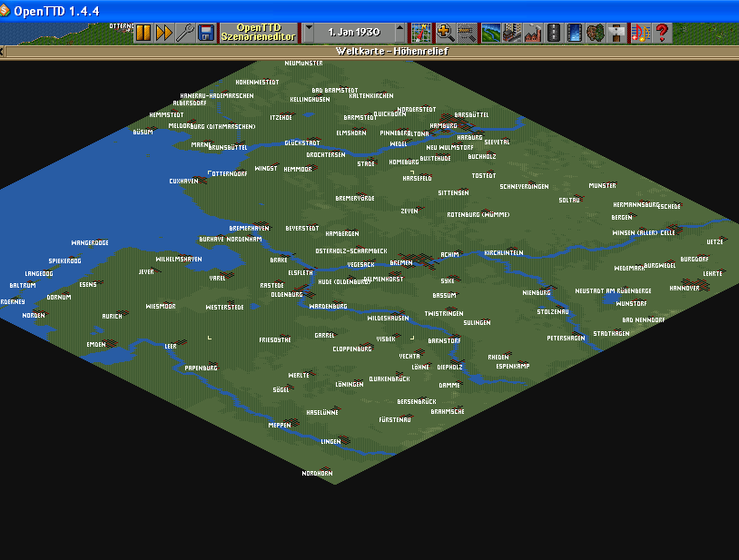Toggle fast forward mode

tap(163, 33)
